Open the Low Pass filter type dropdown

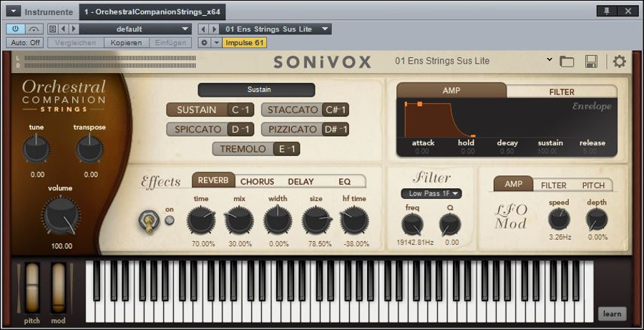(431, 193)
